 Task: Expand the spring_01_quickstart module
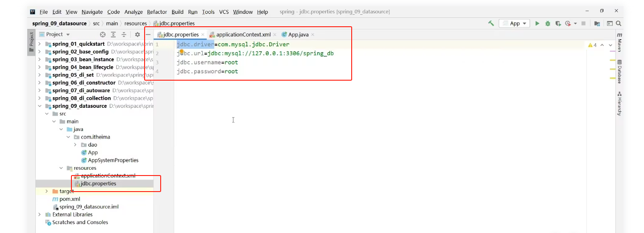click(x=39, y=44)
